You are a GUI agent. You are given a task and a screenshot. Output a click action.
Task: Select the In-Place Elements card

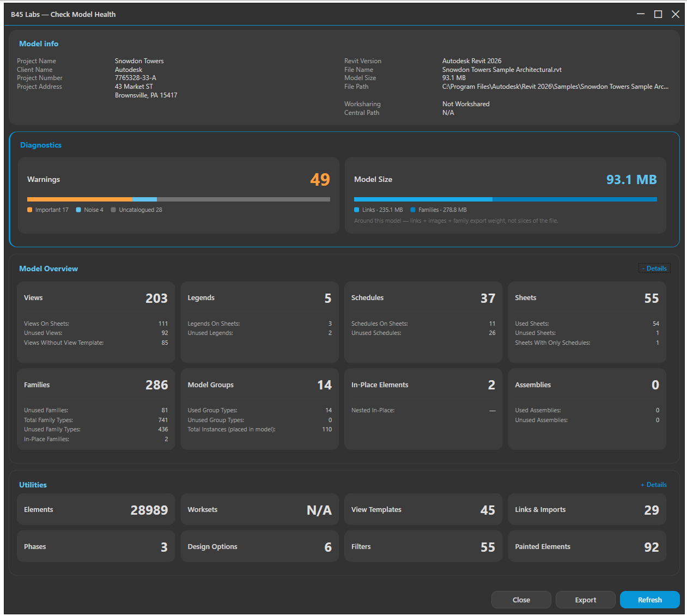point(423,409)
